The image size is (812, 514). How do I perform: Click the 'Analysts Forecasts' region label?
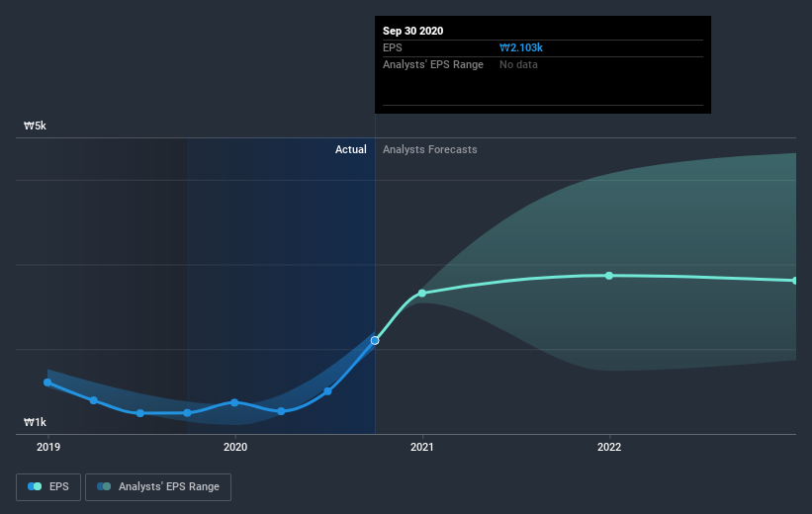pos(430,149)
